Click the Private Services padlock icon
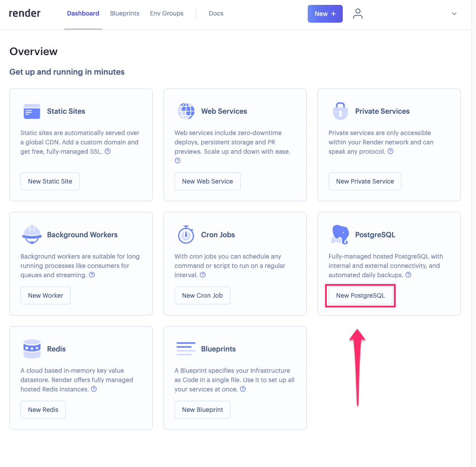 [x=340, y=111]
